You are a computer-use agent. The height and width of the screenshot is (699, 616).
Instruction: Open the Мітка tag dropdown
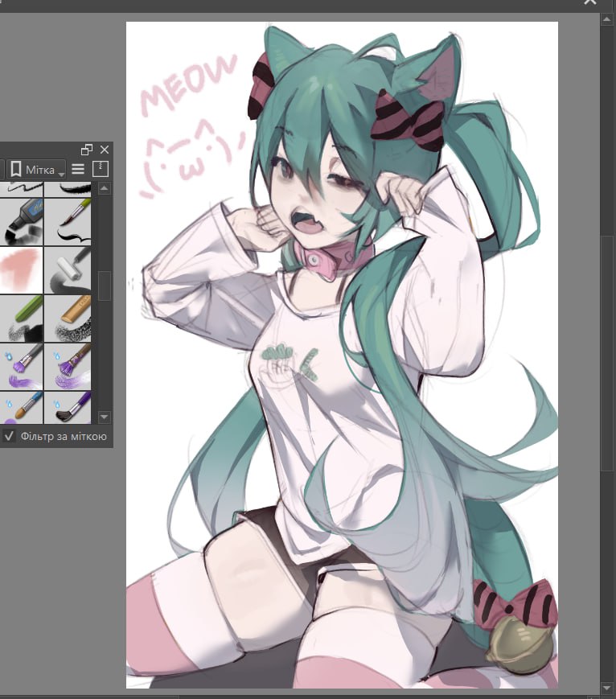[36, 170]
